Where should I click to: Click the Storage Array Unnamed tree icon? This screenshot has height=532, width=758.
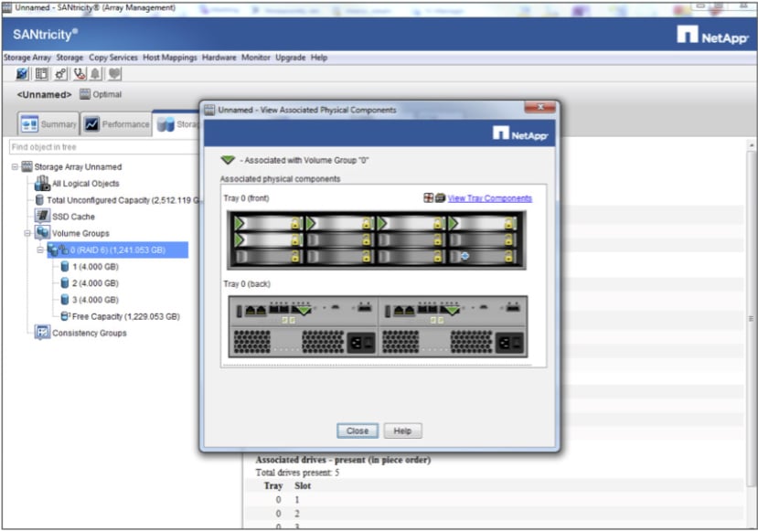(27, 166)
